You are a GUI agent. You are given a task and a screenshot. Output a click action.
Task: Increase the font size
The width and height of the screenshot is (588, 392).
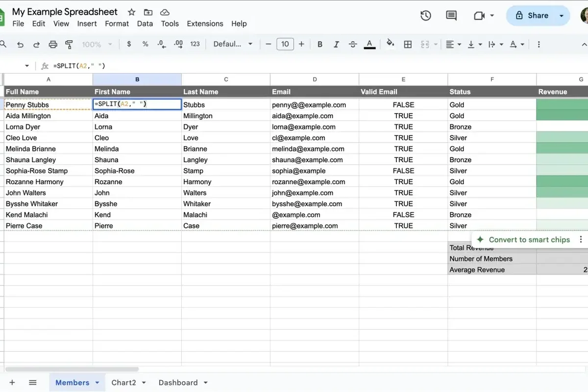click(x=301, y=44)
